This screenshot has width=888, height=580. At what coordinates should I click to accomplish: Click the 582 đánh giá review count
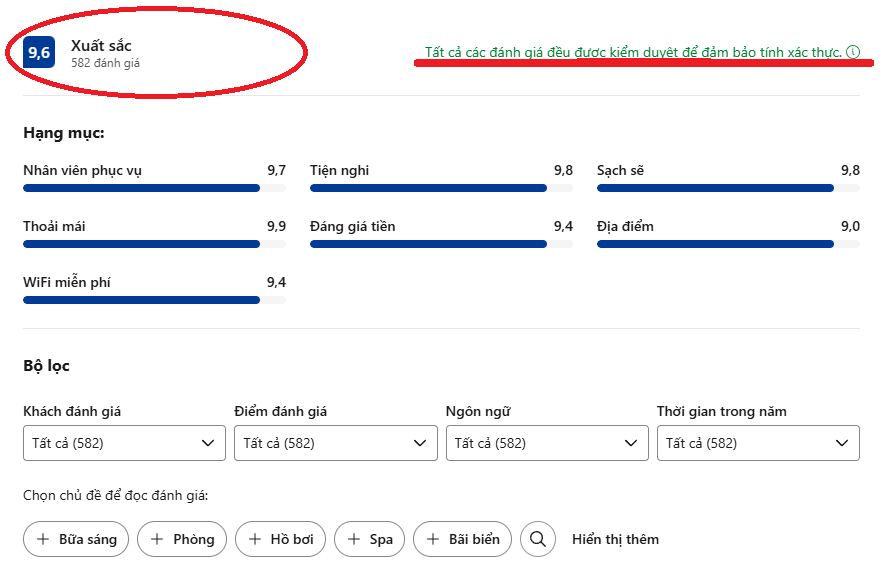pyautogui.click(x=105, y=63)
